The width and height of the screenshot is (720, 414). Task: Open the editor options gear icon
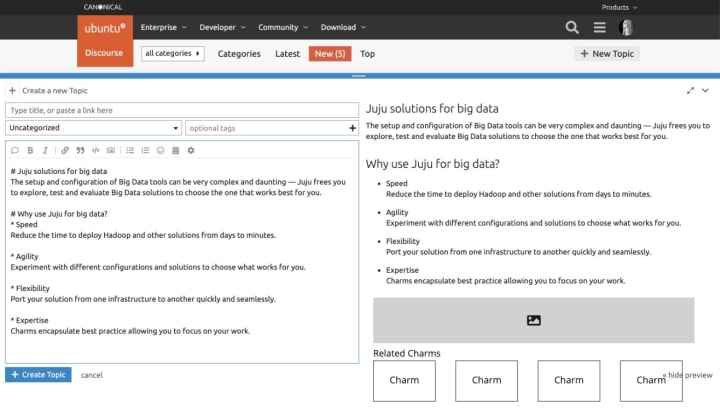191,151
